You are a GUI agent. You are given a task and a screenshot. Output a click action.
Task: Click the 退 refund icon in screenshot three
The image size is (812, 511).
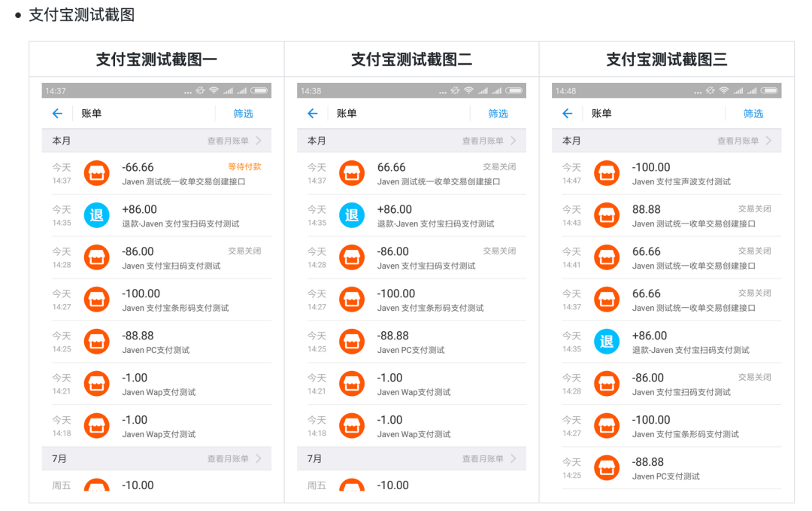click(x=607, y=341)
